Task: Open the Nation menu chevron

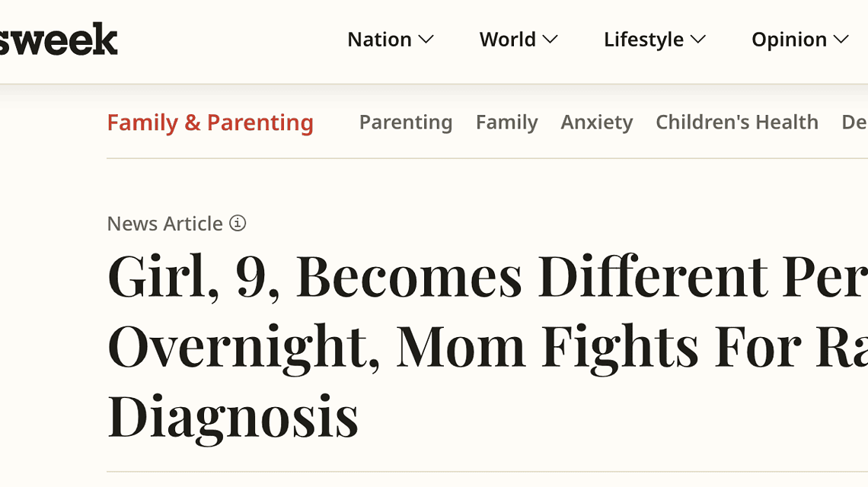Action: coord(427,40)
